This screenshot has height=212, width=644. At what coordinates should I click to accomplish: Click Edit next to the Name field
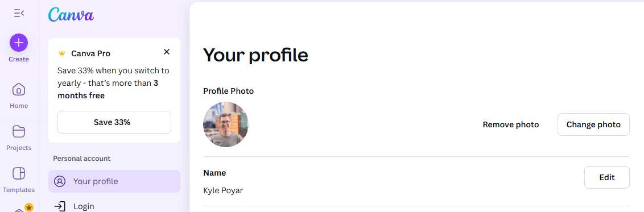click(607, 177)
